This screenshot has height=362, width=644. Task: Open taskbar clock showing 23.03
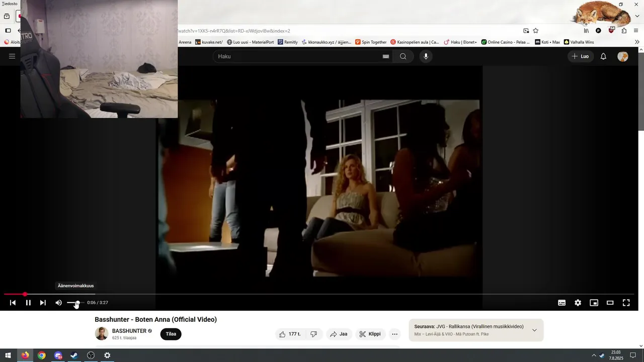pyautogui.click(x=615, y=355)
